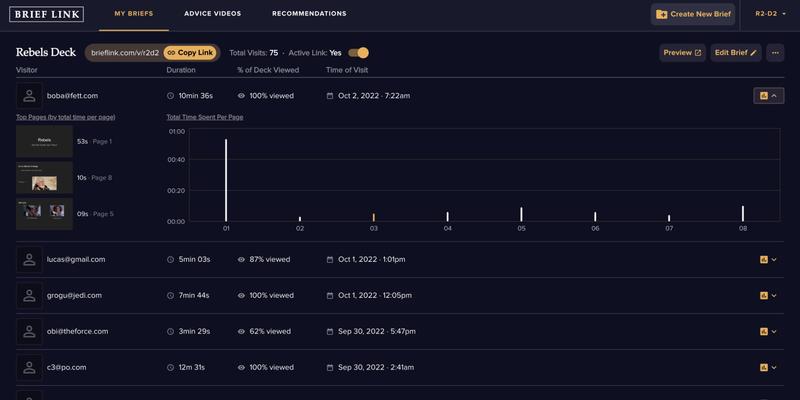Open the deck Preview
Image resolution: width=800 pixels, height=400 pixels.
click(683, 53)
